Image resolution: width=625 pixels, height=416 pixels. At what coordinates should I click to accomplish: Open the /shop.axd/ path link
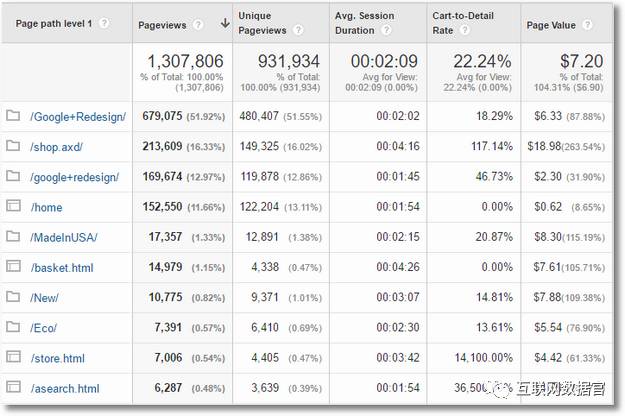56,147
